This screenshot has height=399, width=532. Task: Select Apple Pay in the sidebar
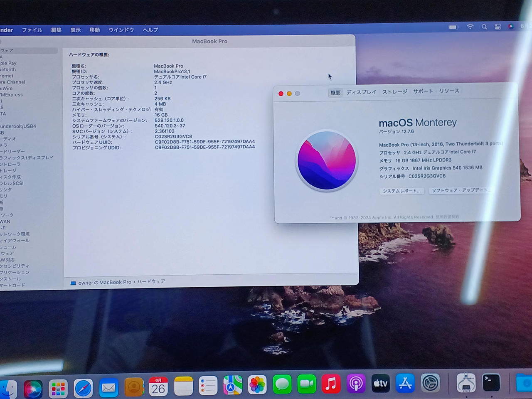pyautogui.click(x=8, y=63)
